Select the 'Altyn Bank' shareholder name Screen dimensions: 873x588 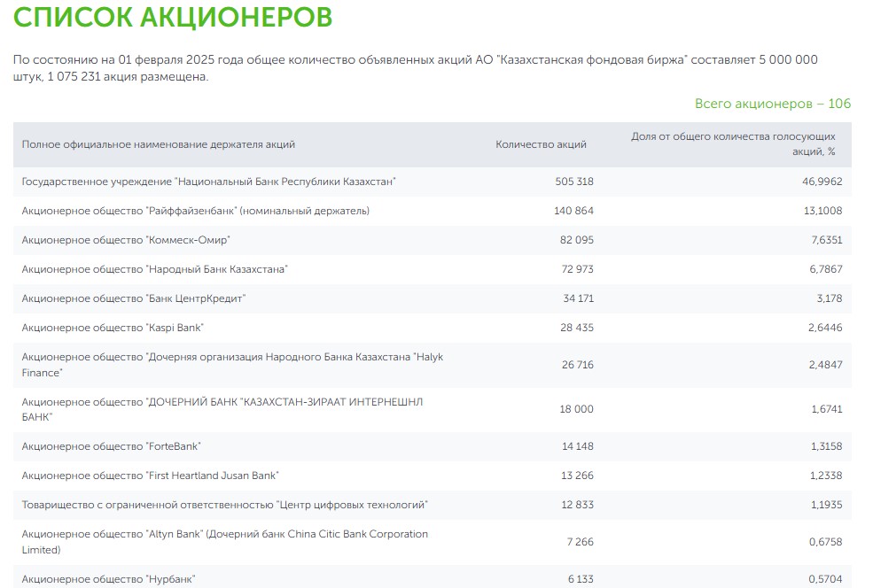(225, 542)
